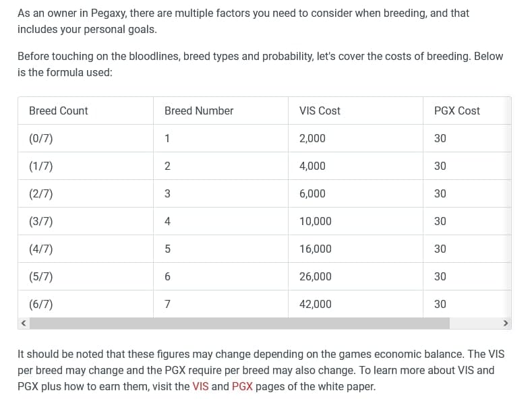Screen dimensions: 532x401
Task: Click breed number 7 cell
Action: 220,304
